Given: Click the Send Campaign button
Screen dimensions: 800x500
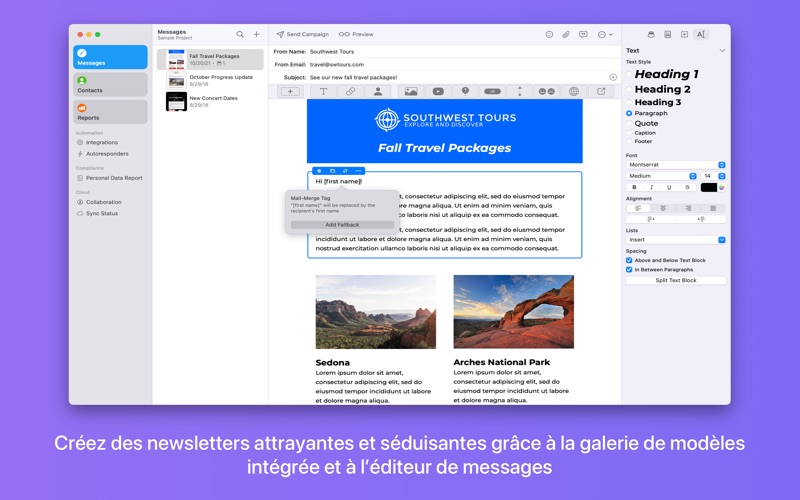Looking at the screenshot, I should [x=303, y=34].
